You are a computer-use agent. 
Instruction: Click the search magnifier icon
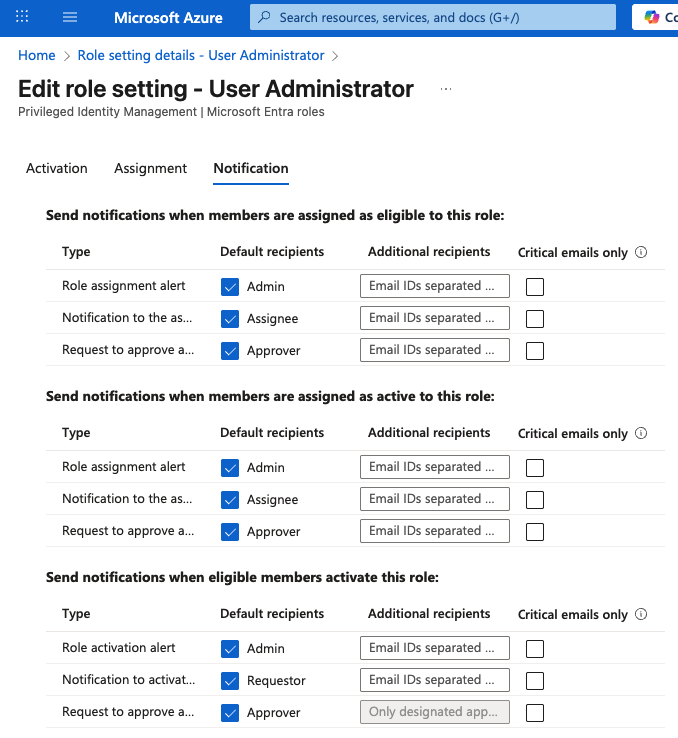(x=265, y=17)
